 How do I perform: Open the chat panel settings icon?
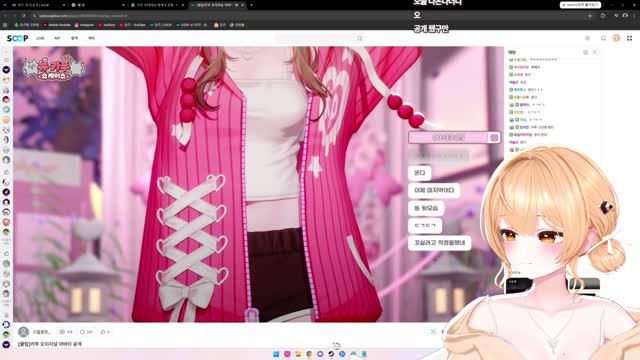coord(586,52)
